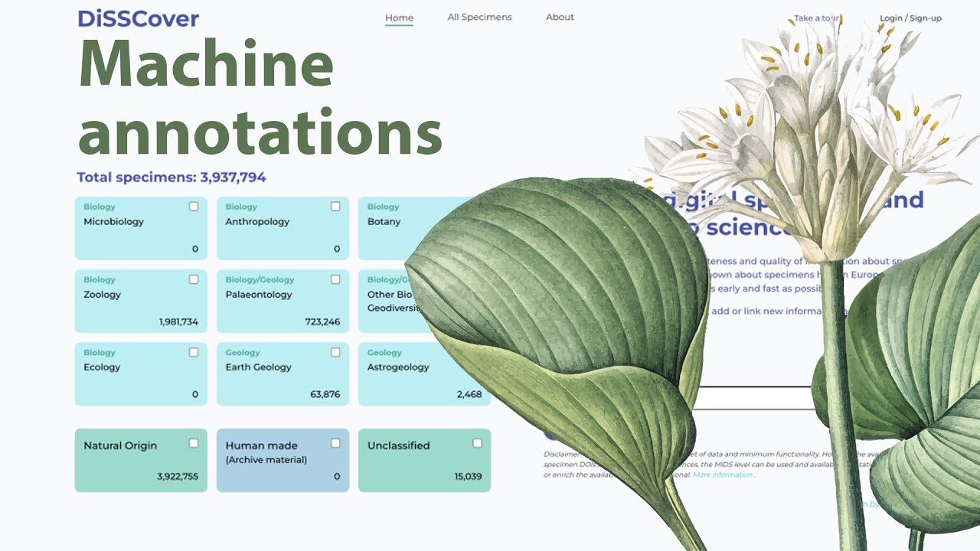Select the Unclassified checkbox

coord(478,443)
